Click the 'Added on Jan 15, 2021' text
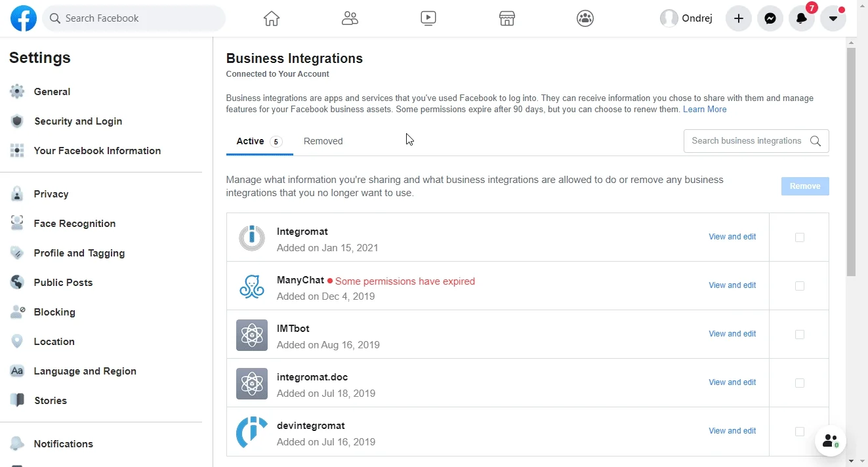This screenshot has height=467, width=868. point(327,248)
